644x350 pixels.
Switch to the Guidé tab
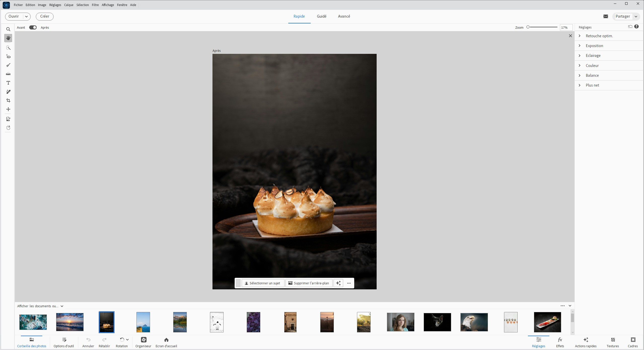[321, 16]
